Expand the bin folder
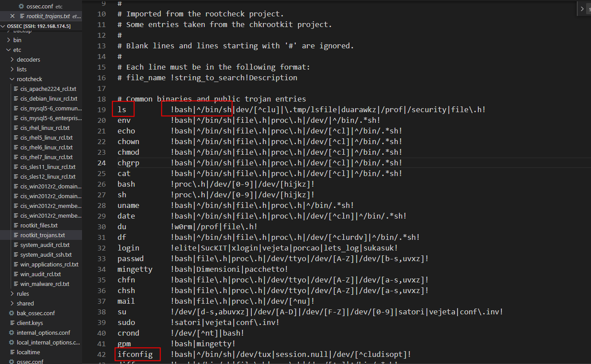Viewport: 591px width, 364px height. 8,40
